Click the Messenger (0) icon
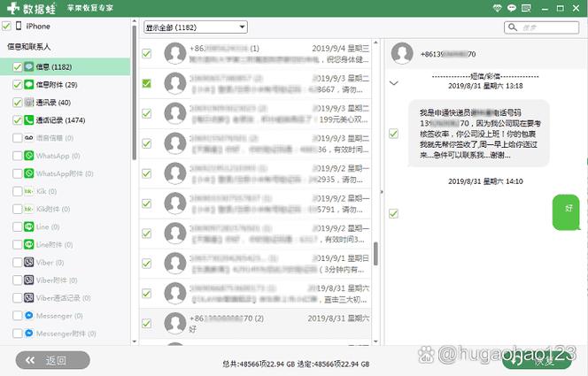The width and height of the screenshot is (588, 376). 29,316
